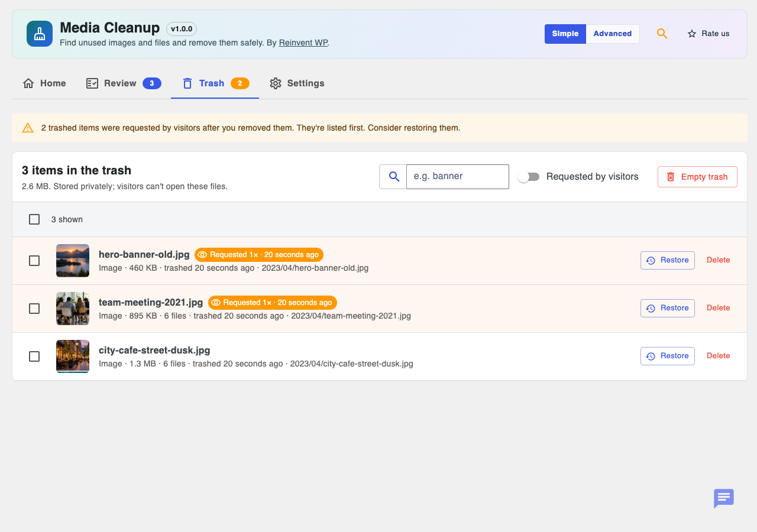Click the hero-banner-old.jpg file name
757x532 pixels.
(144, 255)
